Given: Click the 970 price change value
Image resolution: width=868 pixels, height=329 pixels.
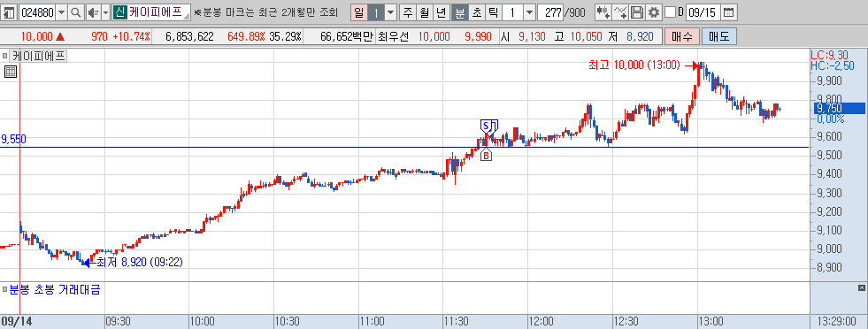Looking at the screenshot, I should pos(100,37).
